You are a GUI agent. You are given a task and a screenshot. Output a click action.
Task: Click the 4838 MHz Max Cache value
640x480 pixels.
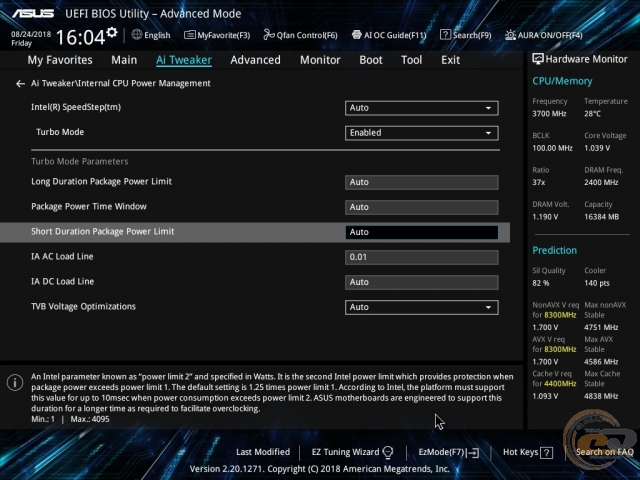(x=601, y=396)
